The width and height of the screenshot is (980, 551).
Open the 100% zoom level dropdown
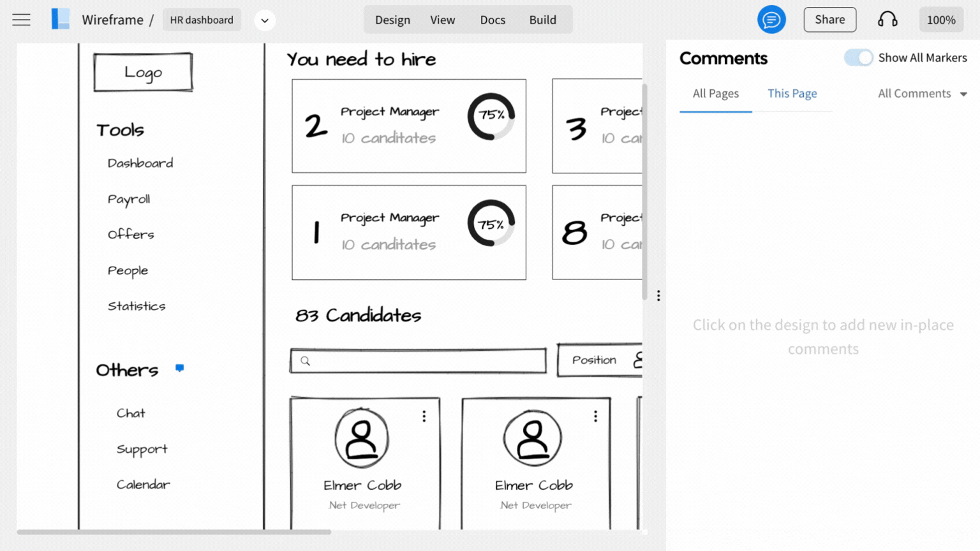click(940, 20)
